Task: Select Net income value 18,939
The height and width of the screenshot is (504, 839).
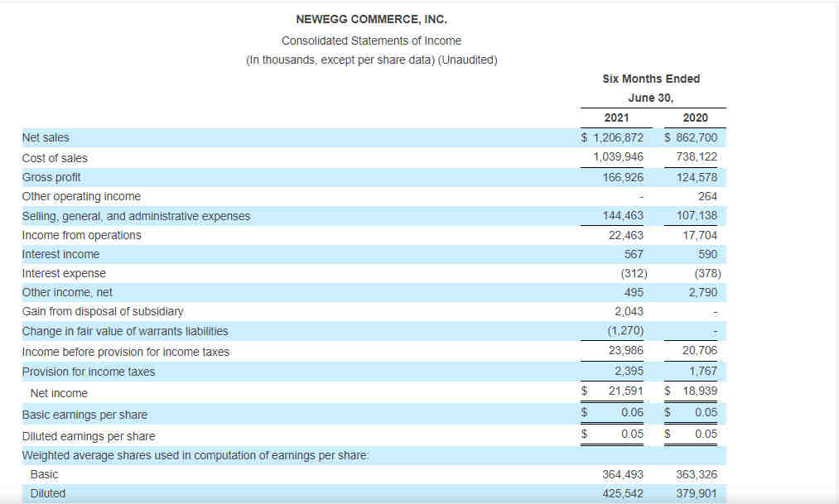Action: (700, 391)
